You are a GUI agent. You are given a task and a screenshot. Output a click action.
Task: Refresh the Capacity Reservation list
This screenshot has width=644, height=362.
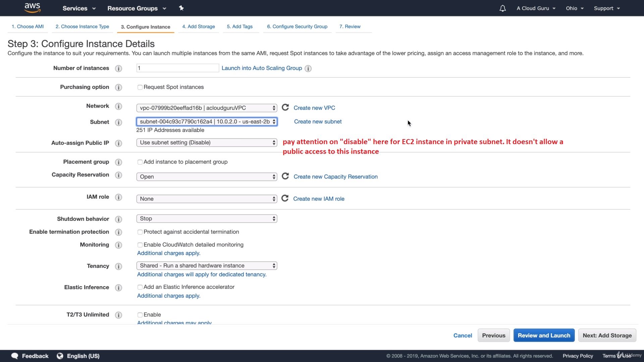[x=285, y=176]
